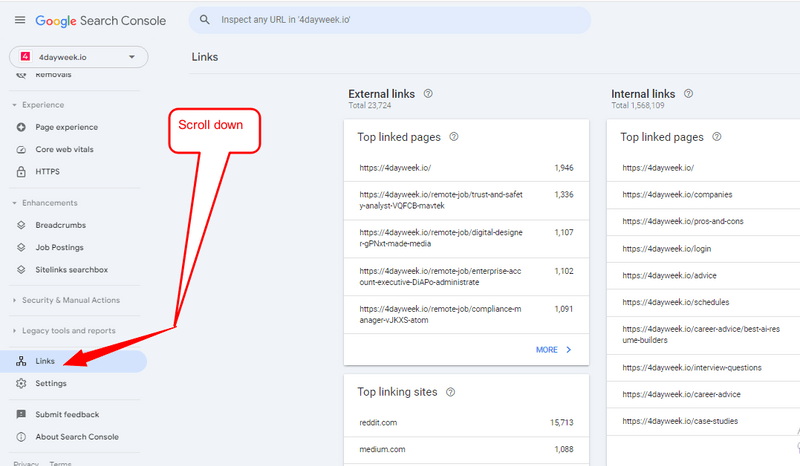Image resolution: width=800 pixels, height=466 pixels.
Task: Click the Sitelinks searchbox layers icon
Action: [21, 269]
